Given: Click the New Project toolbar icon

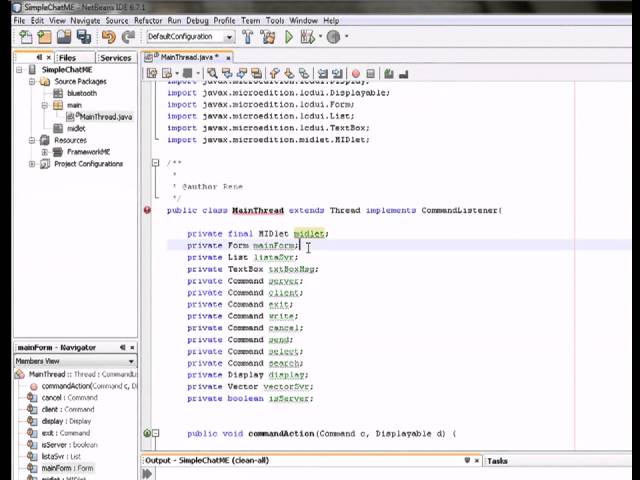Looking at the screenshot, I should tap(44, 37).
